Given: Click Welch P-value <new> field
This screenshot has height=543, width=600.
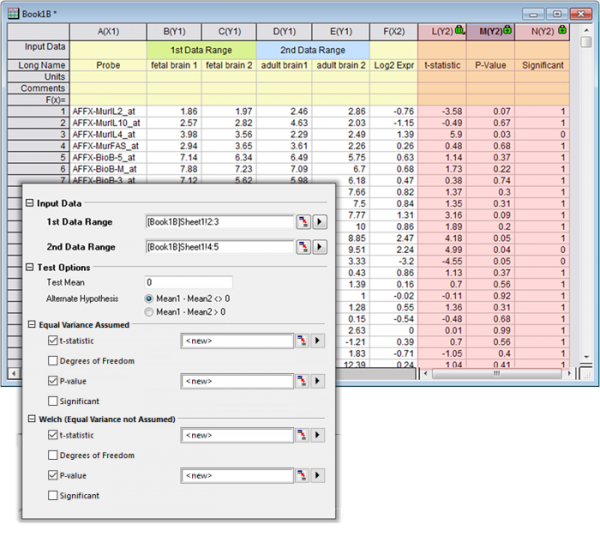Looking at the screenshot, I should pos(237,476).
